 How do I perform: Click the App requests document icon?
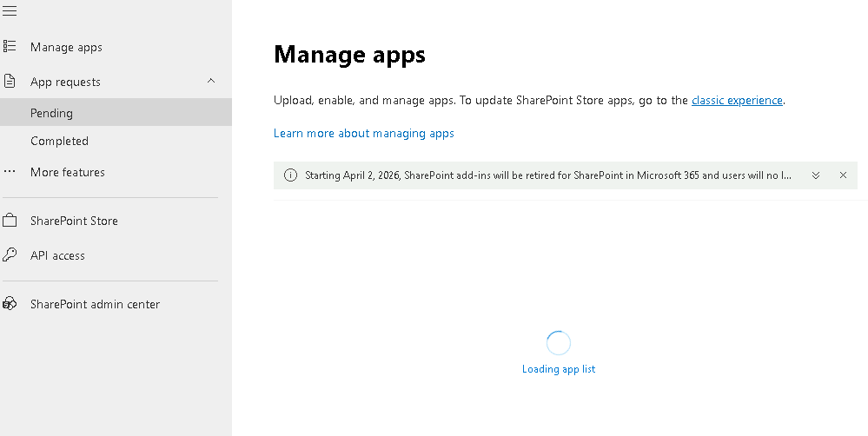[10, 82]
